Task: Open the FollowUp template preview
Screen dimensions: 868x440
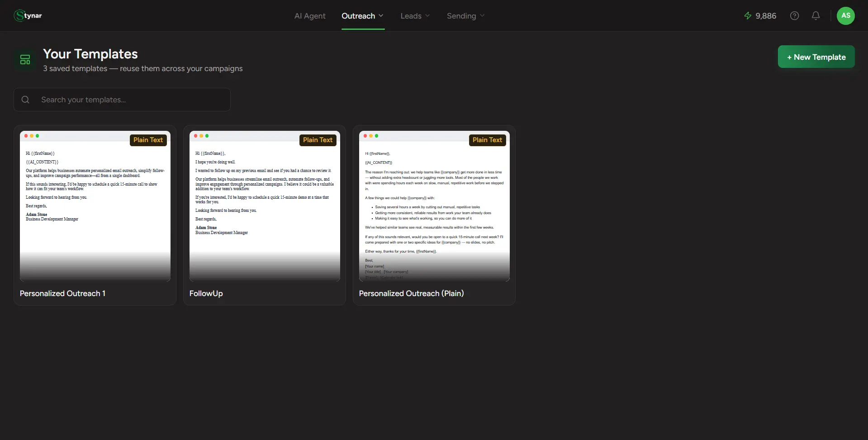Action: [x=265, y=206]
